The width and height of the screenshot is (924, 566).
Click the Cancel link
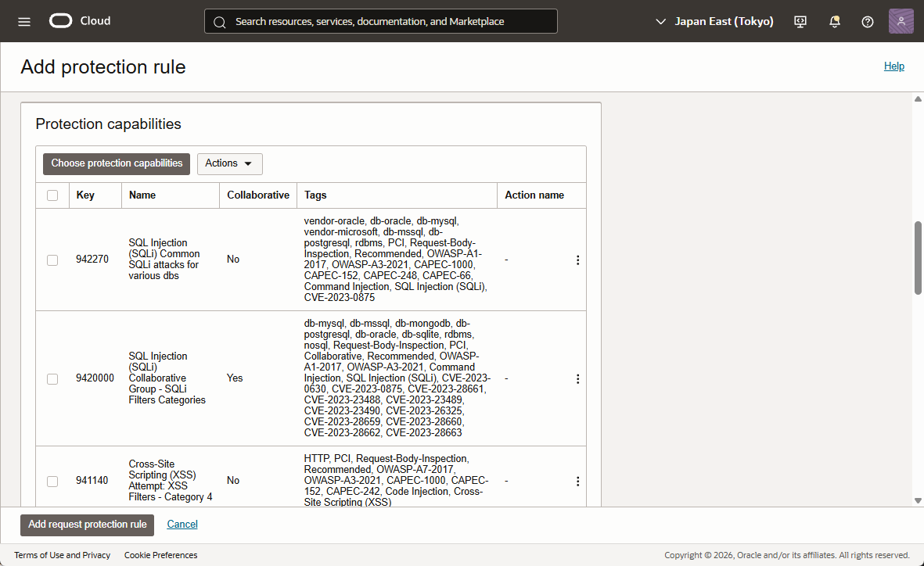pos(182,525)
